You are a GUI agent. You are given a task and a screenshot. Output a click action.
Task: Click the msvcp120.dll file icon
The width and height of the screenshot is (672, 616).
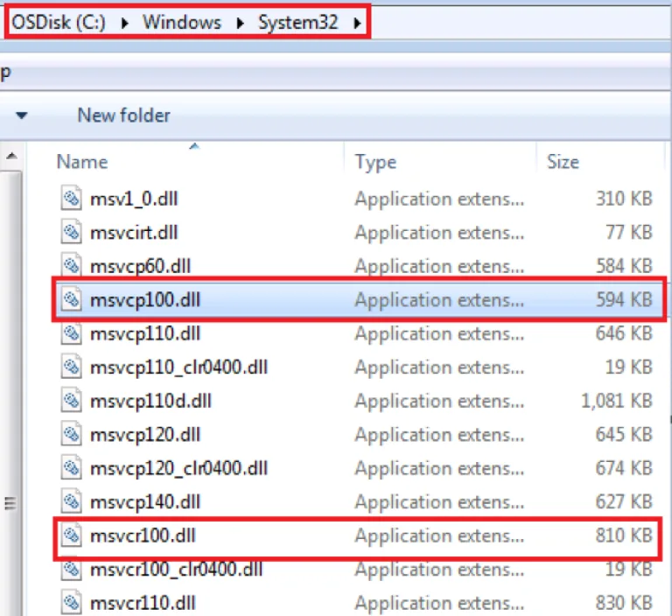click(71, 434)
